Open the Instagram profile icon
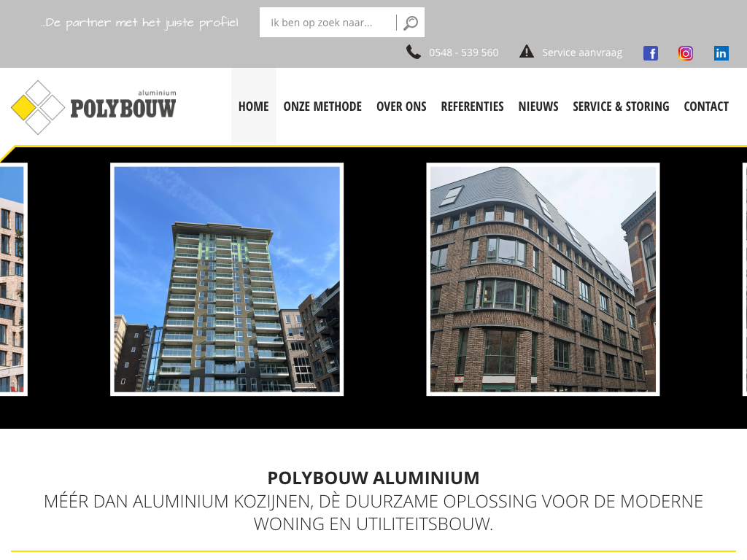The height and width of the screenshot is (560, 747). click(x=686, y=52)
